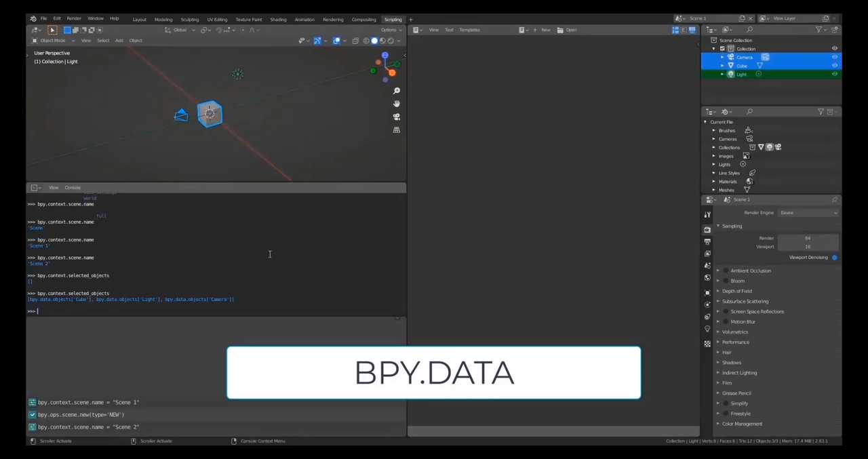Screen dimensions: 868x459
Task: Enable Simplify checkbox
Action: (x=726, y=403)
